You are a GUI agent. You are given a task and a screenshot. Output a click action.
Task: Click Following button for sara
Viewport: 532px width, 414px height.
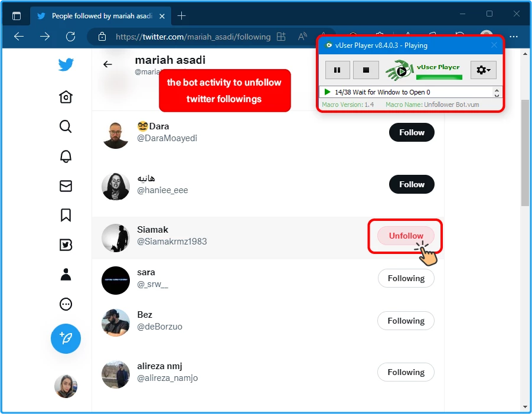click(406, 278)
